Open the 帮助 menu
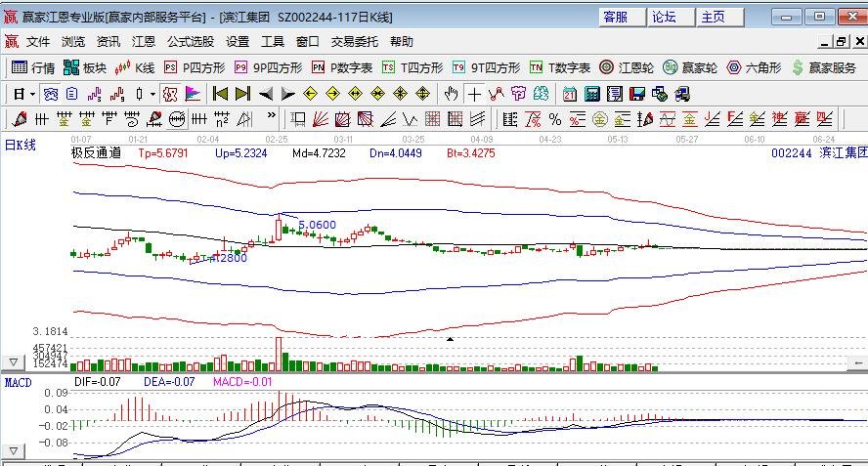Screen dimensions: 868x466 click(x=402, y=41)
